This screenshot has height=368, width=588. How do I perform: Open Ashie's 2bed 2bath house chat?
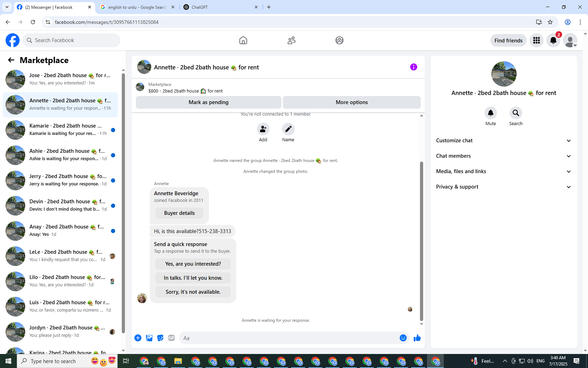point(60,155)
